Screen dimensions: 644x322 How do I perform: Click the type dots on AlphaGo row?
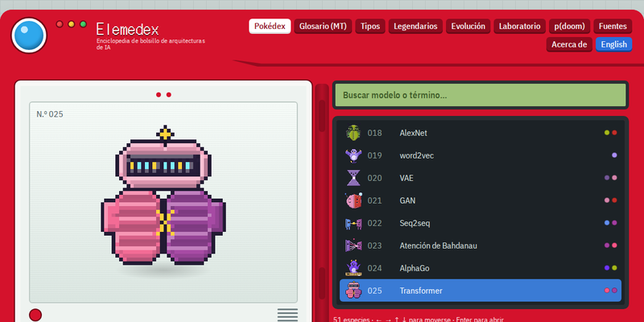pos(611,268)
